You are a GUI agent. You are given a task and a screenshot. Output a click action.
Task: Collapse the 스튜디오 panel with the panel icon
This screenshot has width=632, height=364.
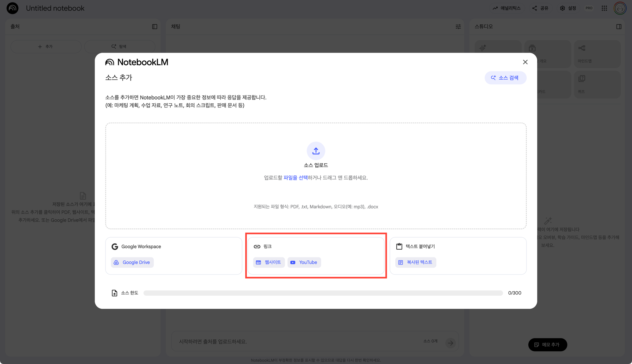click(x=619, y=27)
